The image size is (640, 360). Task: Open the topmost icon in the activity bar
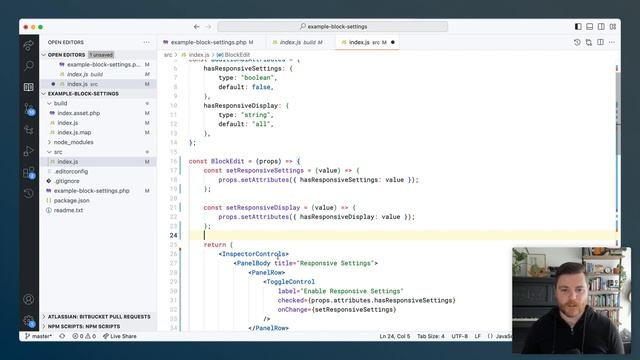(29, 45)
